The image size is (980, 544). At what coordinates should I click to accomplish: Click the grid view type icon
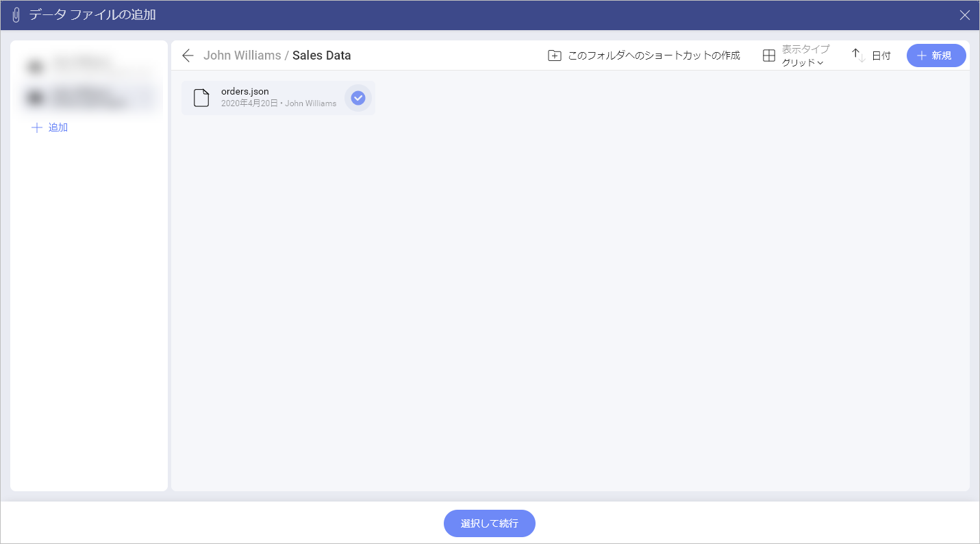pyautogui.click(x=769, y=55)
